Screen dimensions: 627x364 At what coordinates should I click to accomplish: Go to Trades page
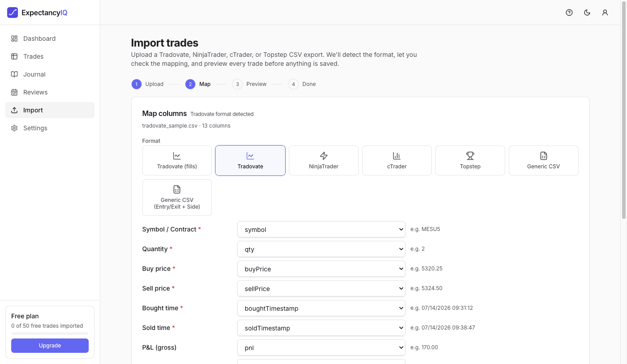point(50,56)
